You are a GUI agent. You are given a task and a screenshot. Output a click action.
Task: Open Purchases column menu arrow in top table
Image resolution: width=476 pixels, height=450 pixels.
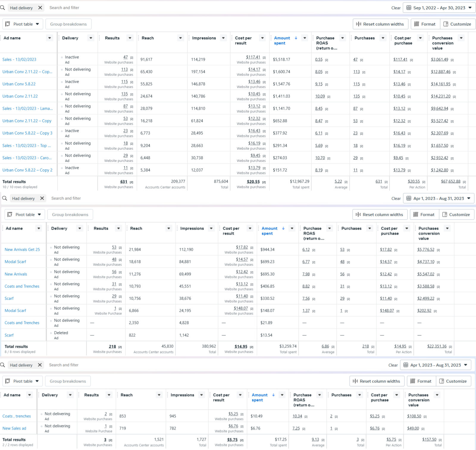(383, 38)
